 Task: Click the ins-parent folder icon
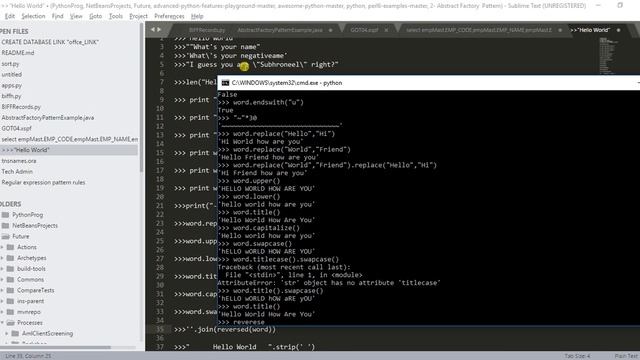11,301
